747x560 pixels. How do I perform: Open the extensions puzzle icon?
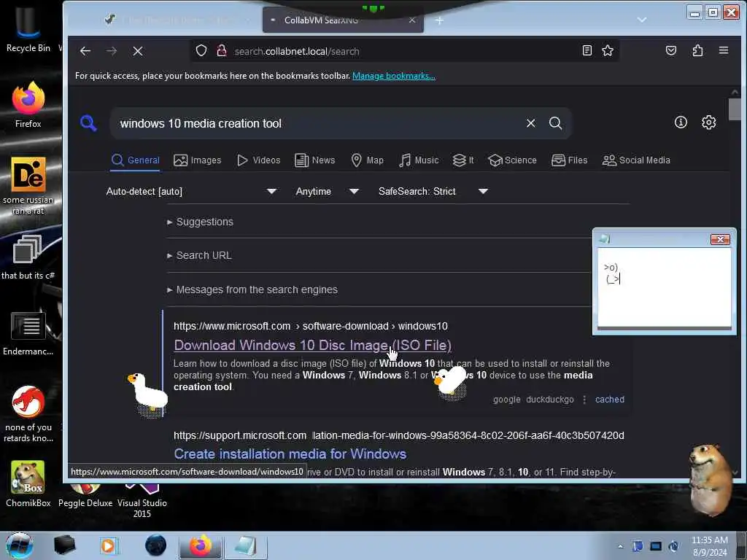697,50
